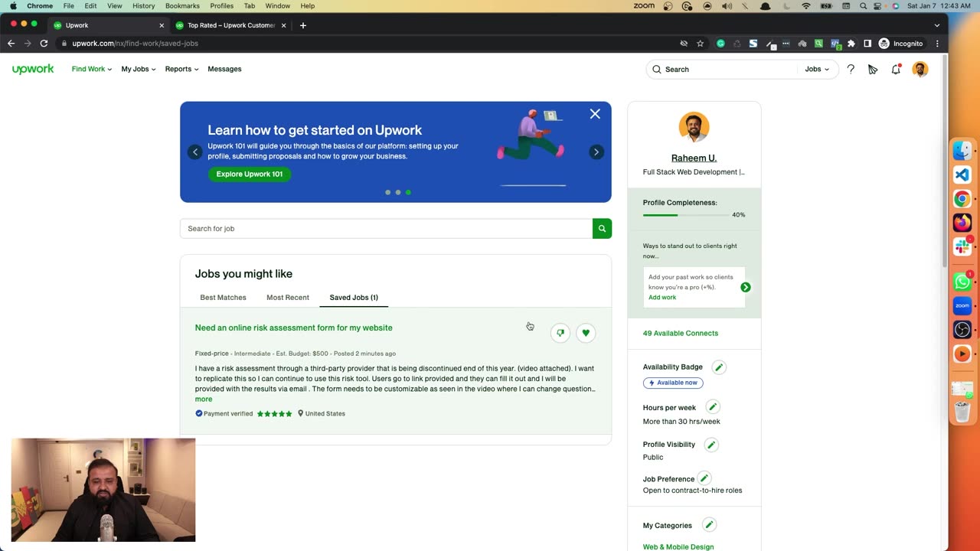
Task: Click the green arrow for next profile tip
Action: (x=746, y=288)
